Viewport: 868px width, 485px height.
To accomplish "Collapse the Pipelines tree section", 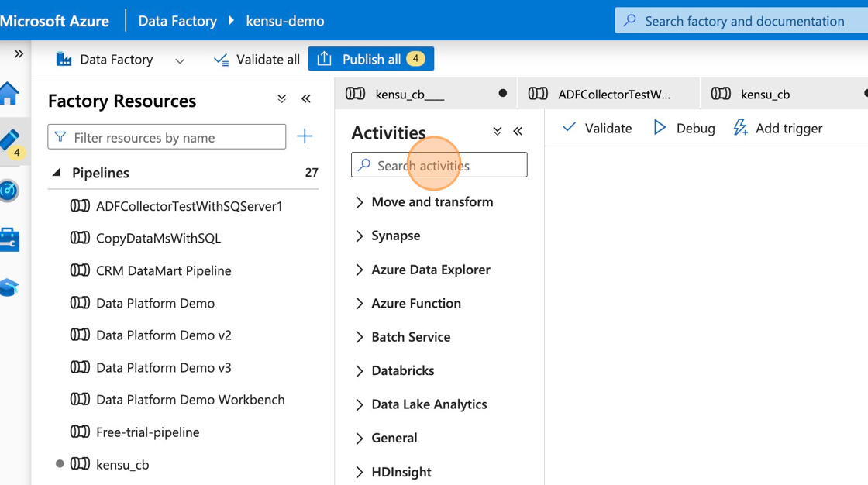I will click(x=57, y=173).
